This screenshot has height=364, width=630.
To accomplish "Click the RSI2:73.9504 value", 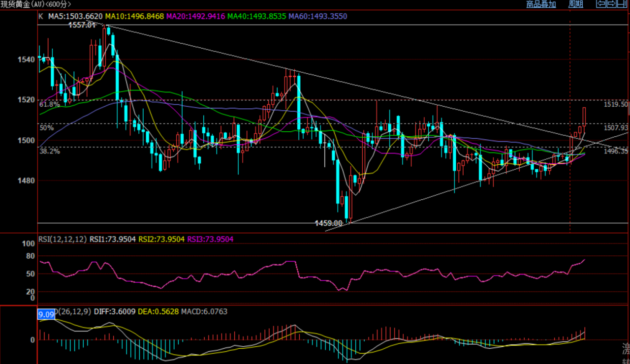I will (161, 239).
